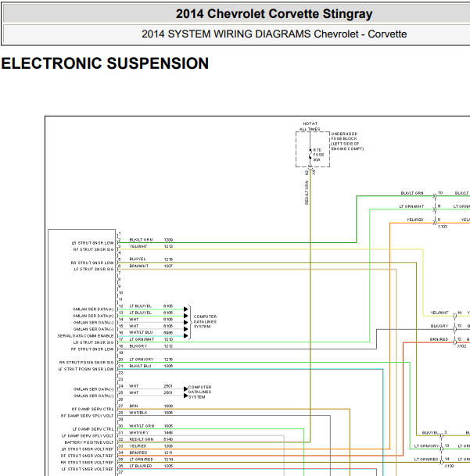This screenshot has width=470, height=476.
Task: Click the 'RR STRUT SNSR VOLT REF' label
Action: click(87, 463)
